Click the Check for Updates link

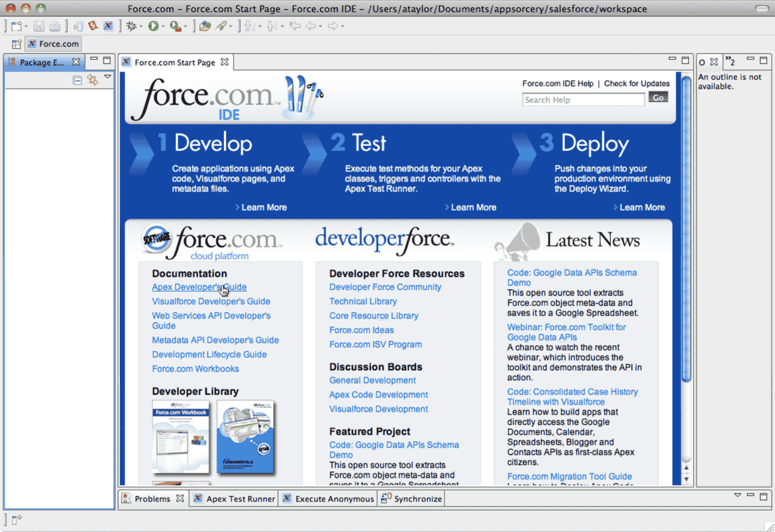637,83
